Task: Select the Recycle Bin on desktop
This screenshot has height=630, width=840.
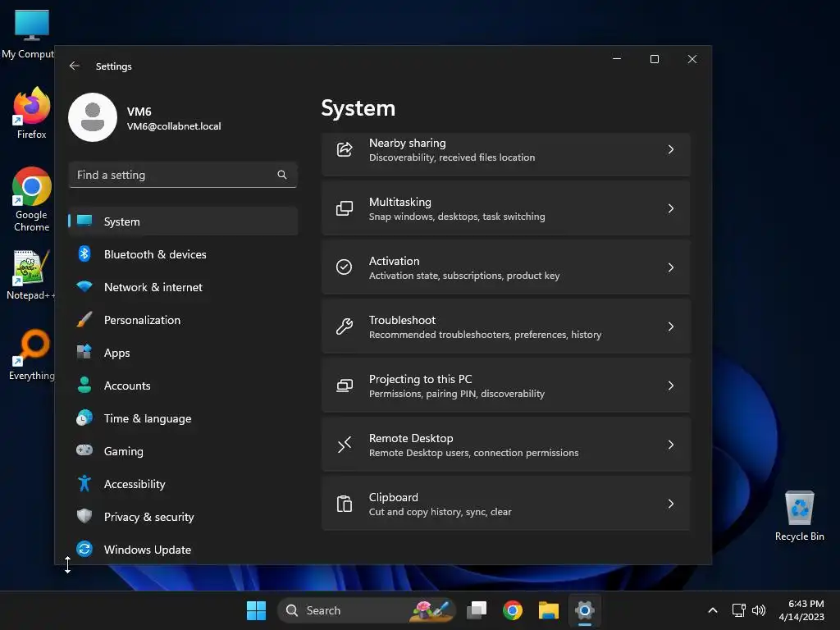Action: click(799, 516)
